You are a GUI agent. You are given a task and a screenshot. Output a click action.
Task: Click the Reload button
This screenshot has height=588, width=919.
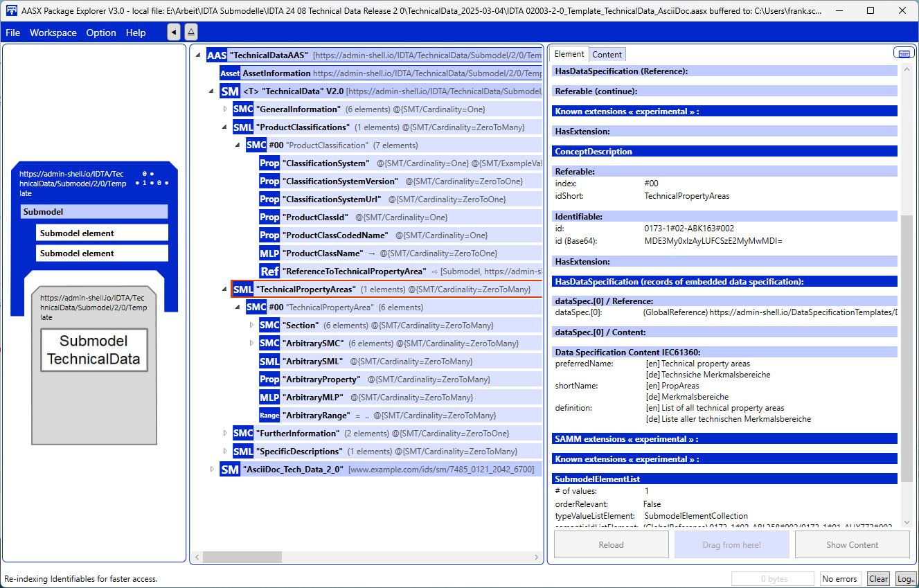tap(612, 545)
